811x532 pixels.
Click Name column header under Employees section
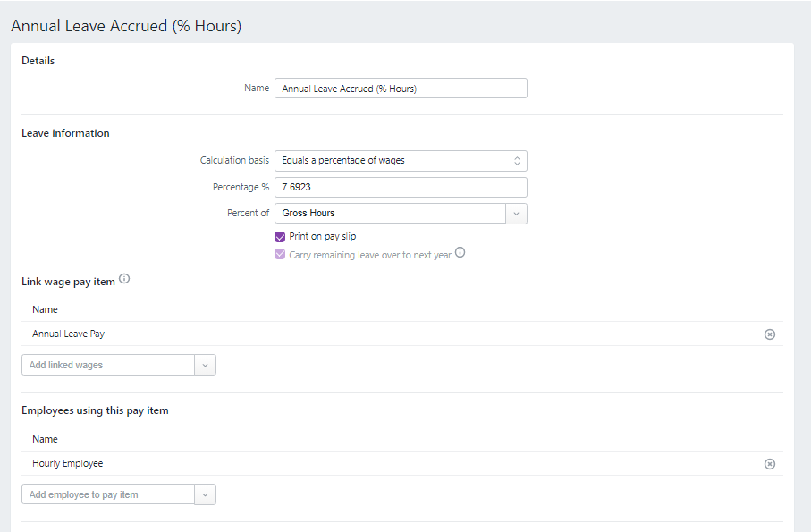tap(45, 439)
